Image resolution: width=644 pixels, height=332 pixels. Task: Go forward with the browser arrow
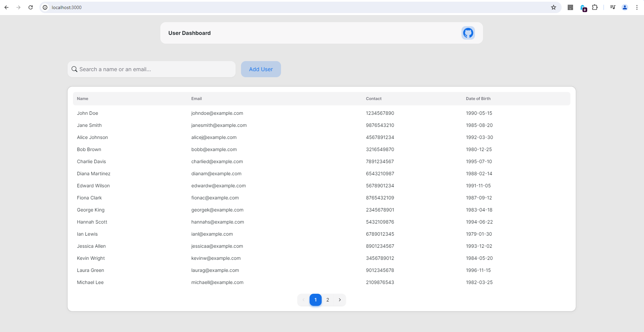18,7
